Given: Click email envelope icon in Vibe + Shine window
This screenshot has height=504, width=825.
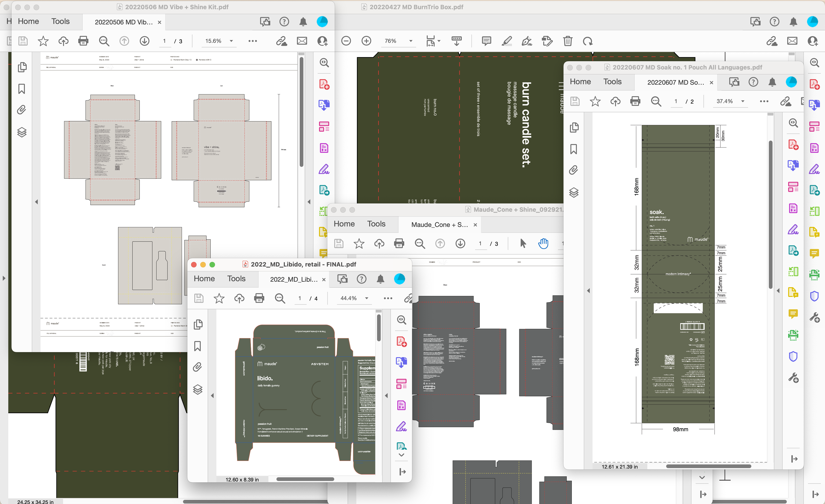Looking at the screenshot, I should tap(302, 41).
